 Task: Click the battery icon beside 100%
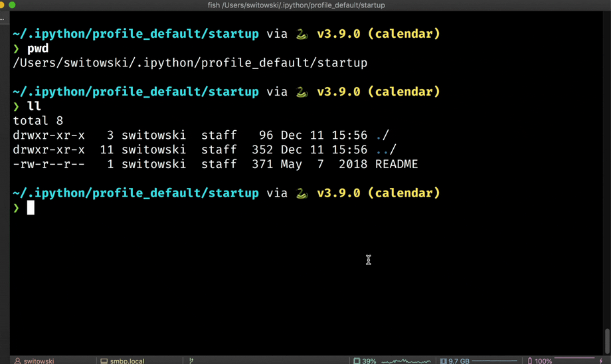coord(530,361)
